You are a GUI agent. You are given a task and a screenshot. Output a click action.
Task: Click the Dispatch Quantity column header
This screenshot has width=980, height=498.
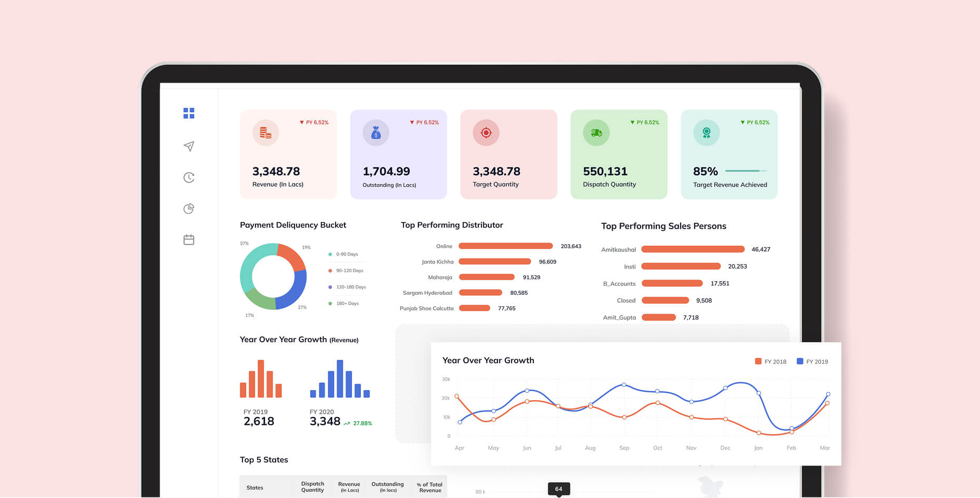point(312,487)
